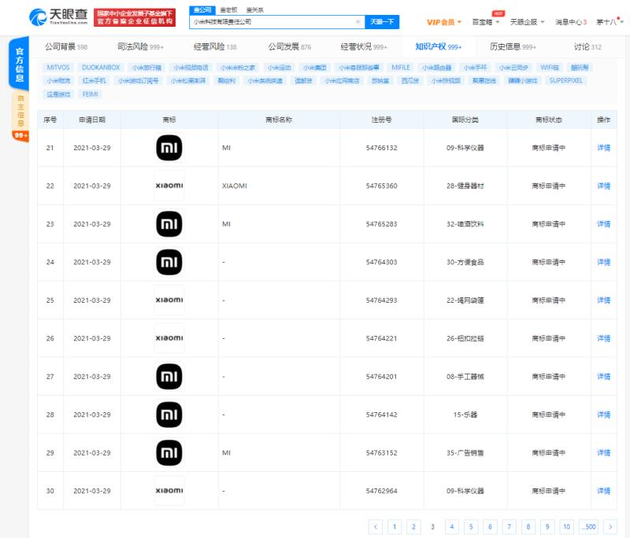Open the VIP会员 dropdown
Image resolution: width=630 pixels, height=538 pixels.
[444, 22]
